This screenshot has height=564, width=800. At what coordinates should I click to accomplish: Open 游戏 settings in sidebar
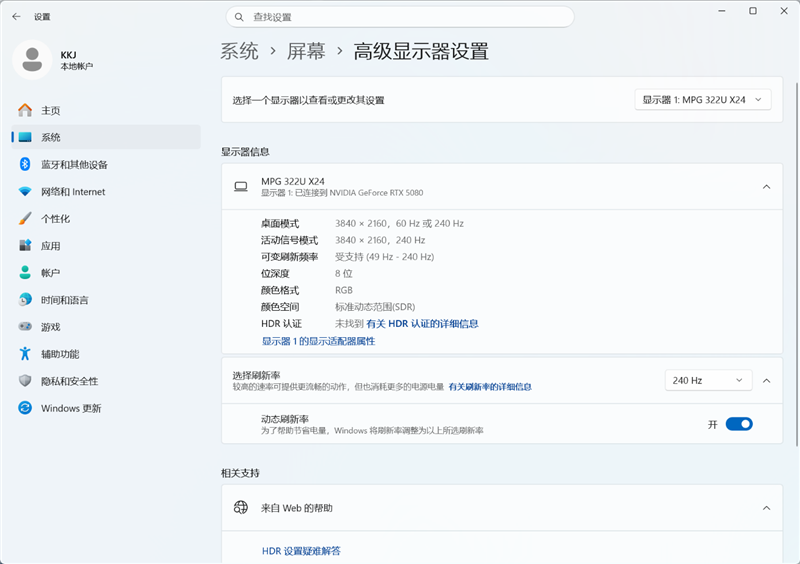pyautogui.click(x=106, y=327)
